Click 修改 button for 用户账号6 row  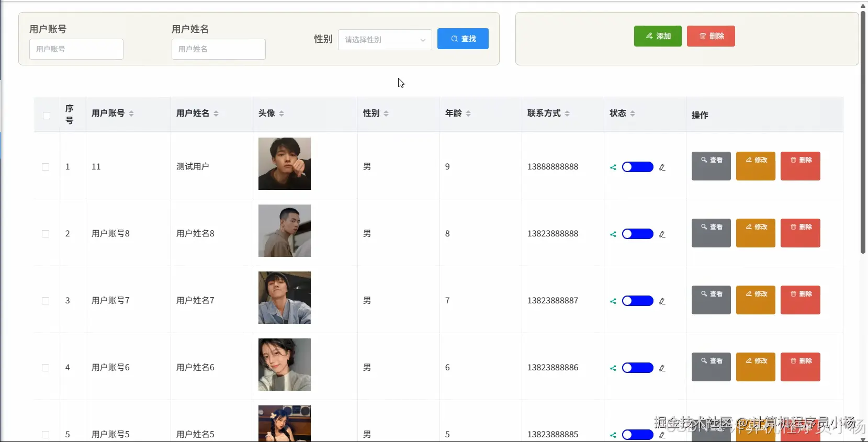(756, 367)
